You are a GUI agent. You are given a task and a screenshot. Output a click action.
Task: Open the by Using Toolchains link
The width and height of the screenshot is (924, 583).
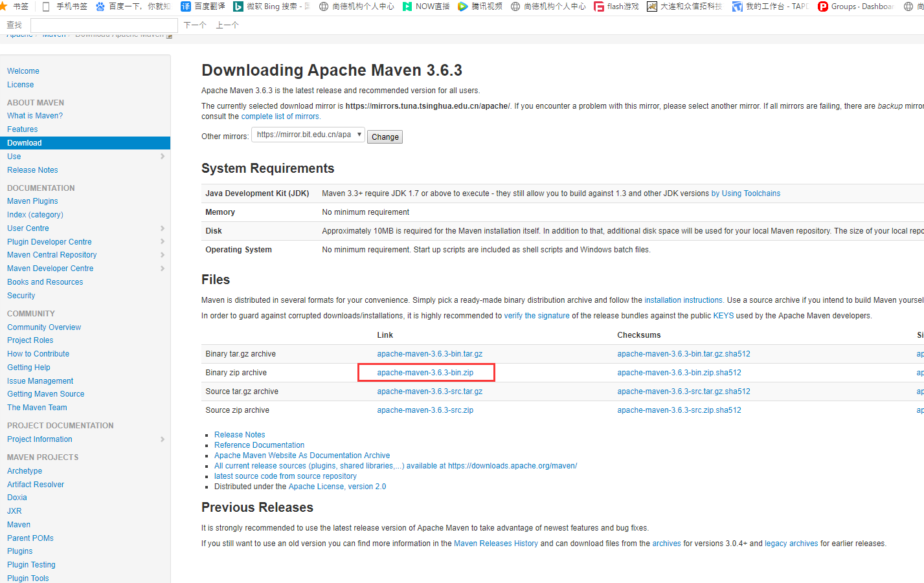pyautogui.click(x=746, y=193)
